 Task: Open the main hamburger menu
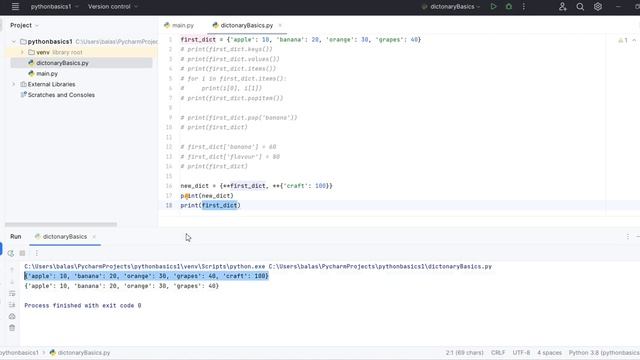pyautogui.click(x=15, y=7)
